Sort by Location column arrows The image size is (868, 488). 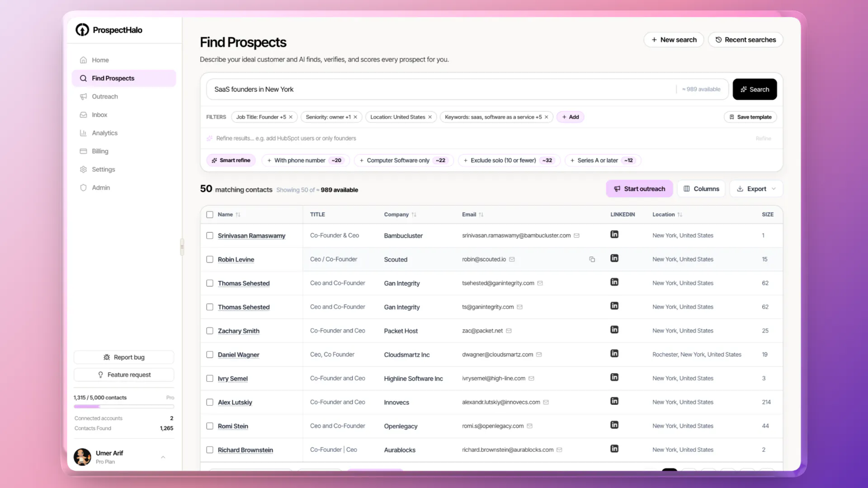(679, 215)
